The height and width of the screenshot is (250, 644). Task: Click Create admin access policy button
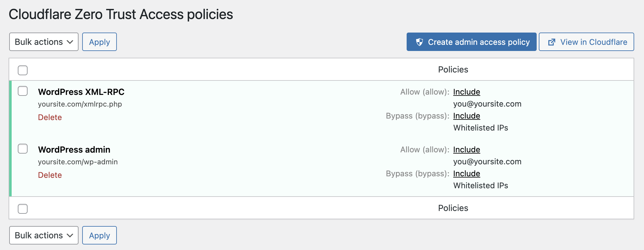(x=471, y=42)
